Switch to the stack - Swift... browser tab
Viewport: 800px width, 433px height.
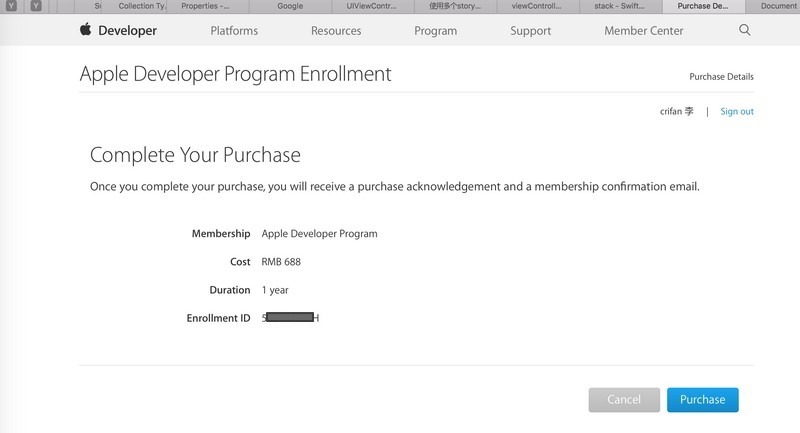pyautogui.click(x=619, y=6)
